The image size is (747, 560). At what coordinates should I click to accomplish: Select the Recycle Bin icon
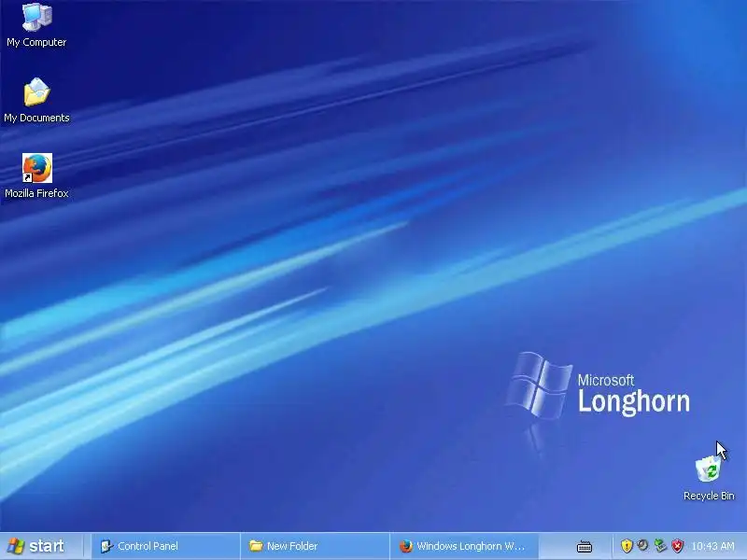(x=709, y=469)
